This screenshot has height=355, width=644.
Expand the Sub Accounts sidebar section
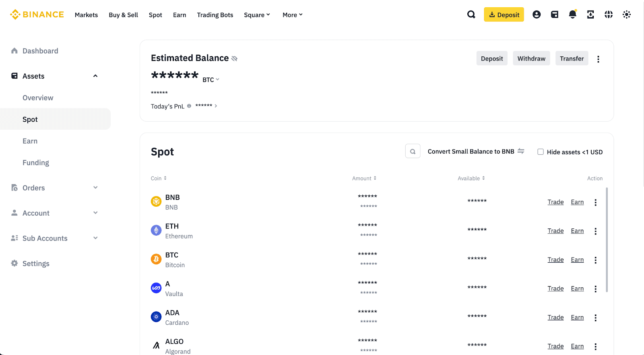pyautogui.click(x=95, y=238)
